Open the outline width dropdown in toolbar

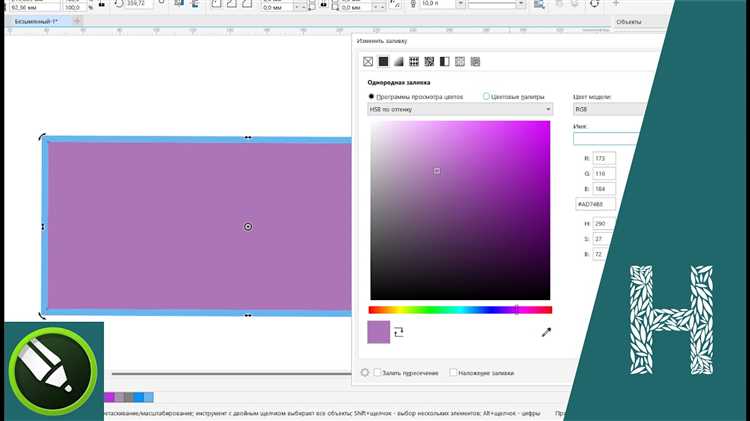coord(460,4)
